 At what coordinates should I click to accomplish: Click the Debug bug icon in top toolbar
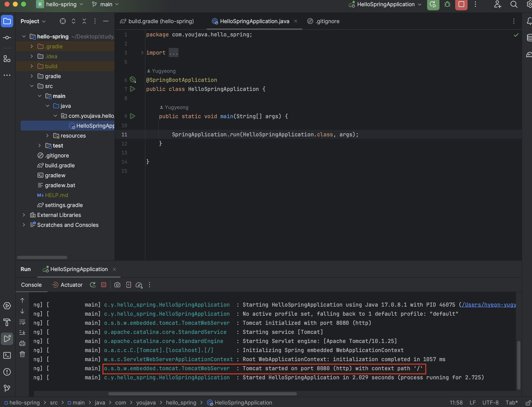tap(447, 4)
